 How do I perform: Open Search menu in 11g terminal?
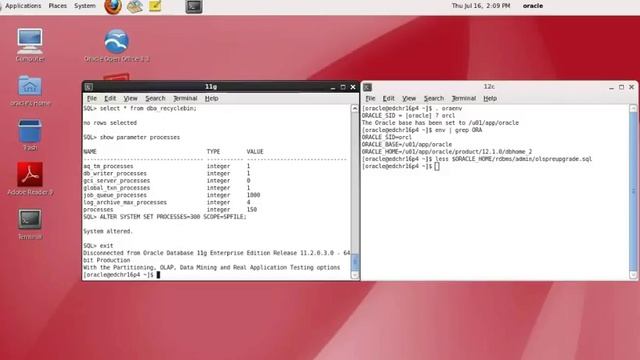coord(155,98)
